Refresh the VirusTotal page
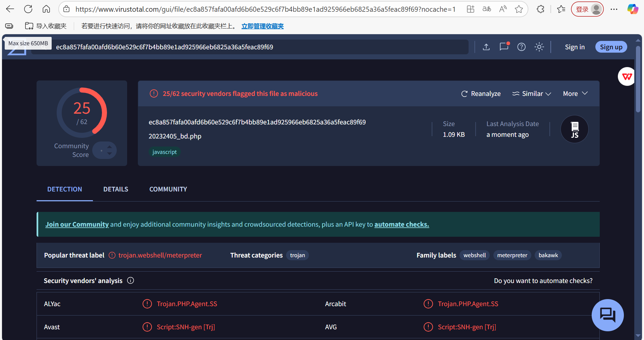 click(28, 9)
